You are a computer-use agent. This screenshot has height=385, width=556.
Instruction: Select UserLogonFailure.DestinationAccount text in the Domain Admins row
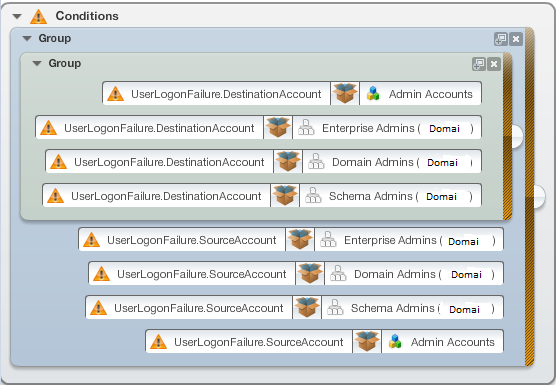(x=169, y=162)
